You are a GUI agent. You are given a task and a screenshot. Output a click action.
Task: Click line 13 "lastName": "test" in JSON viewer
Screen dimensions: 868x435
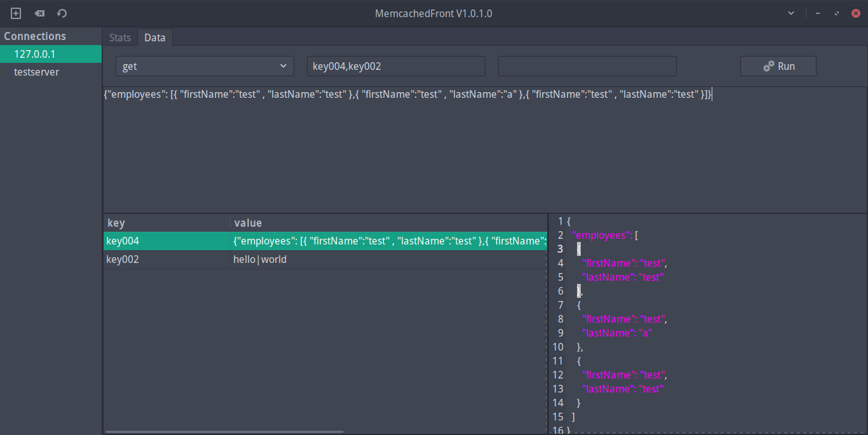(x=623, y=389)
